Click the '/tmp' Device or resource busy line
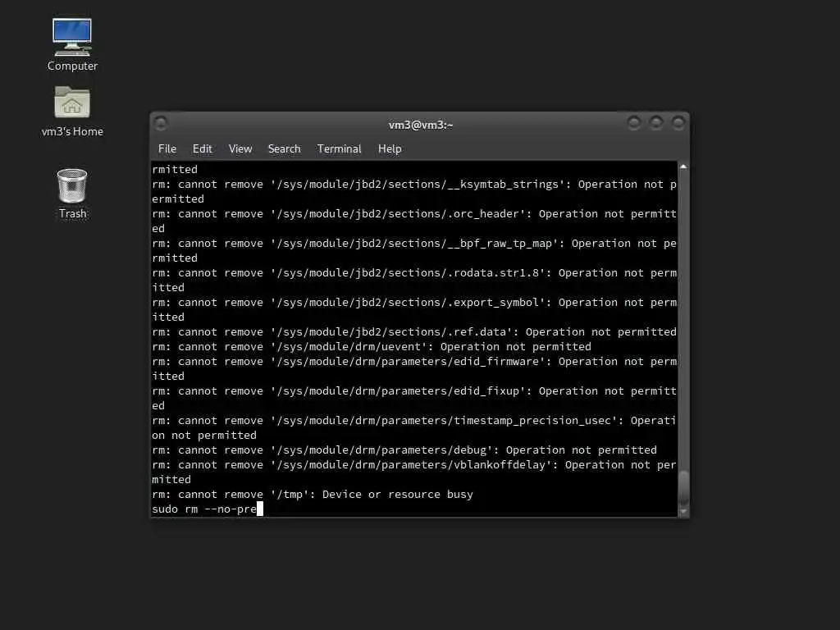 (x=313, y=494)
